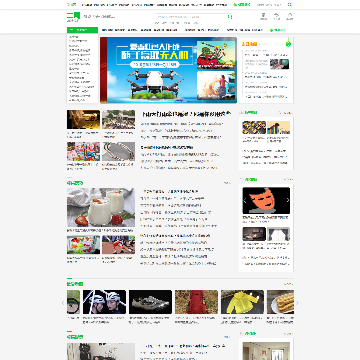
Task: Show previous item in masked figure carousel
Action: [245, 201]
